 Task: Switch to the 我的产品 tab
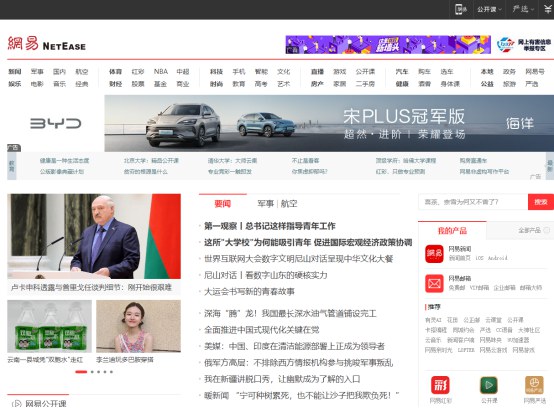click(452, 231)
